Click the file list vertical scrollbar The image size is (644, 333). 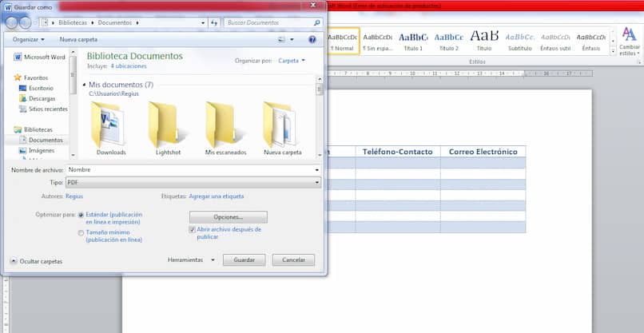(x=319, y=117)
